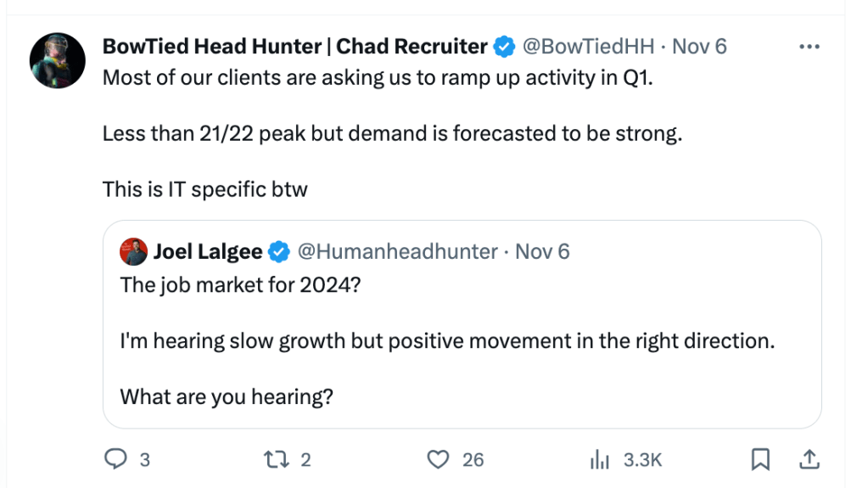This screenshot has width=868, height=488.
Task: Click the 3.3K views count
Action: (642, 459)
